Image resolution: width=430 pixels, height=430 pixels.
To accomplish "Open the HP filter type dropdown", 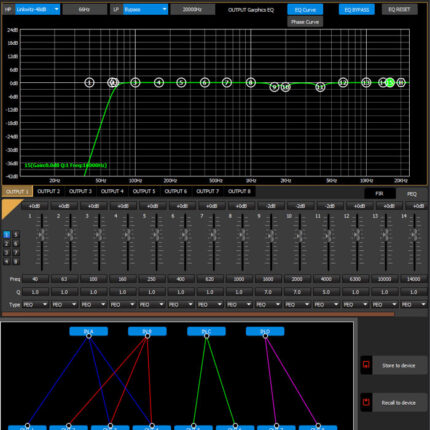I will [37, 9].
